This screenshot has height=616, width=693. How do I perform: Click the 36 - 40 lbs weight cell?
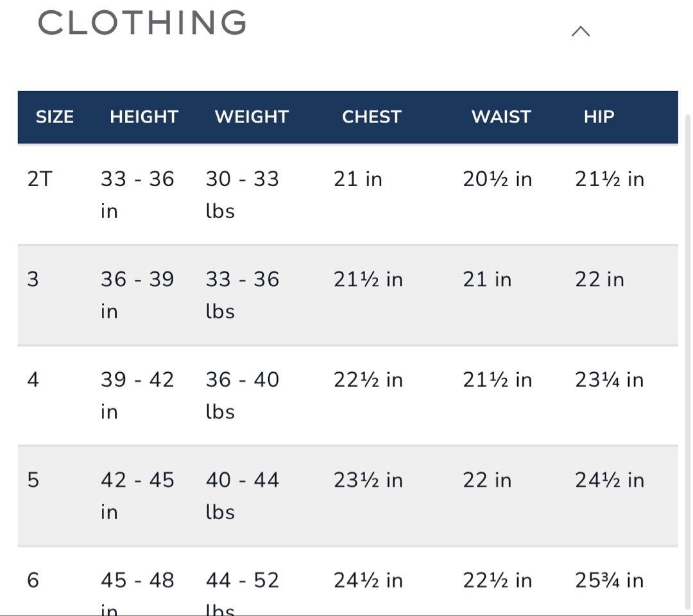pyautogui.click(x=242, y=395)
